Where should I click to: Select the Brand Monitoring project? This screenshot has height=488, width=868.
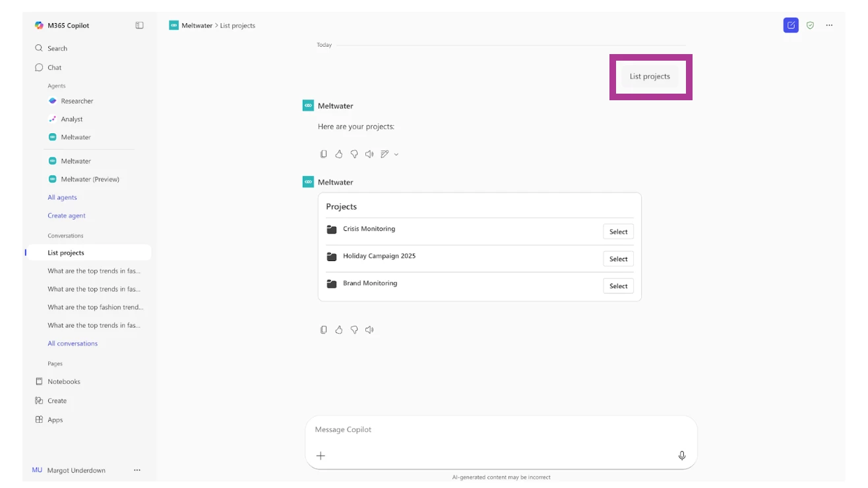click(x=618, y=286)
